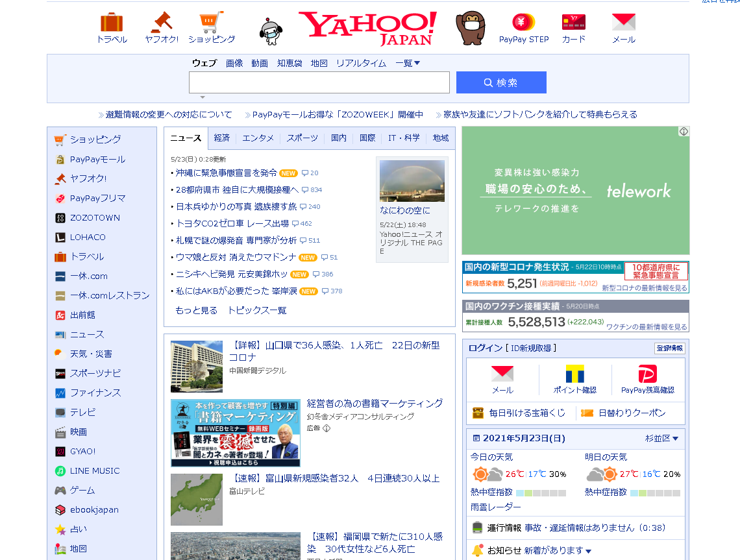
Task: Click the blue 検索 search button
Action: (501, 82)
